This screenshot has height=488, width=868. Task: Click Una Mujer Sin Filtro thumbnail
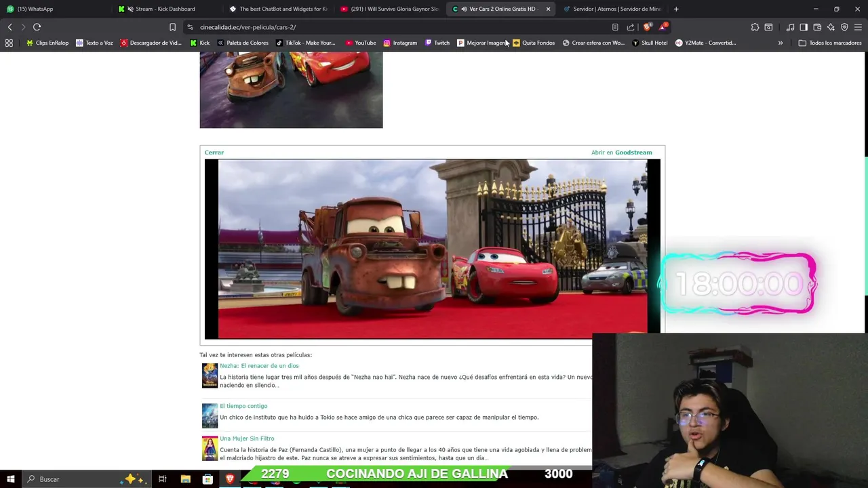pos(210,448)
